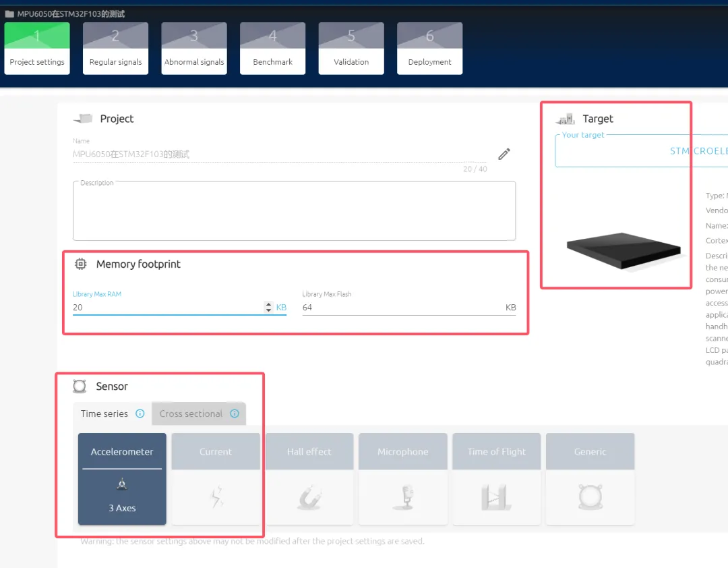The width and height of the screenshot is (728, 568).
Task: Select the Current sensor lightning icon
Action: [x=216, y=498]
